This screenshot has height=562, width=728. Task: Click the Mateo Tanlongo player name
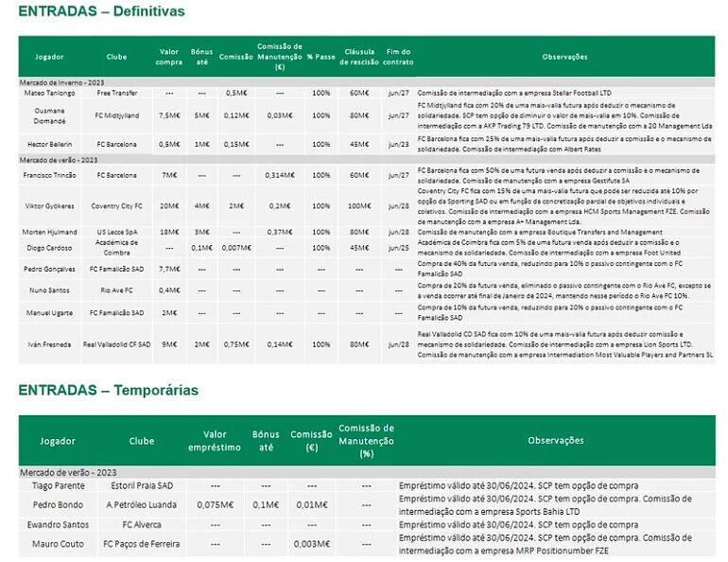pos(49,94)
